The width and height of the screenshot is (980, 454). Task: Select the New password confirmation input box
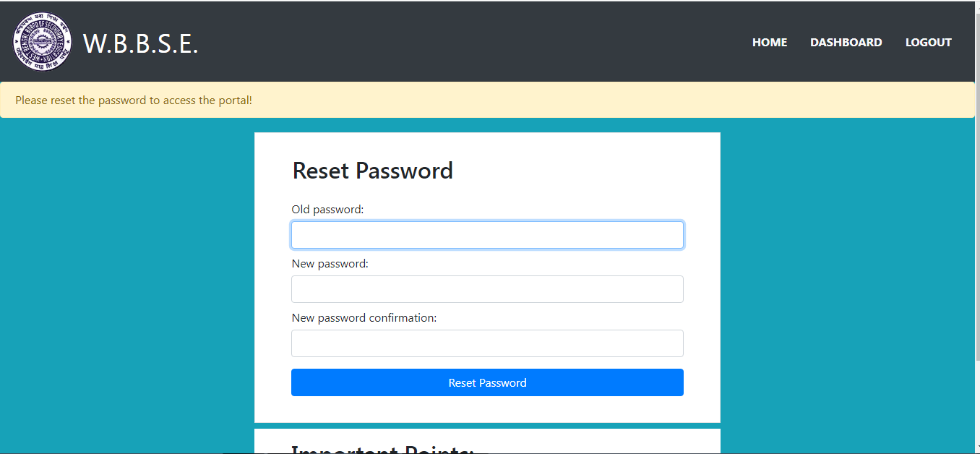click(x=487, y=343)
